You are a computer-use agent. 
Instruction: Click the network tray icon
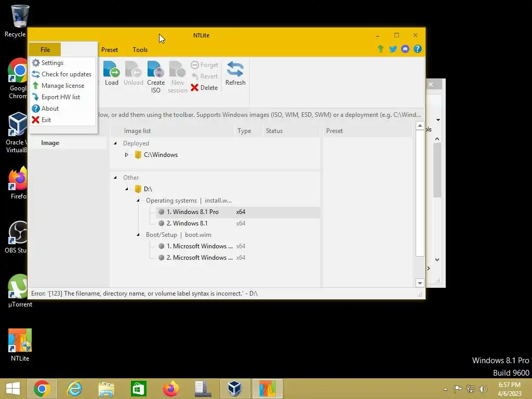pyautogui.click(x=471, y=389)
